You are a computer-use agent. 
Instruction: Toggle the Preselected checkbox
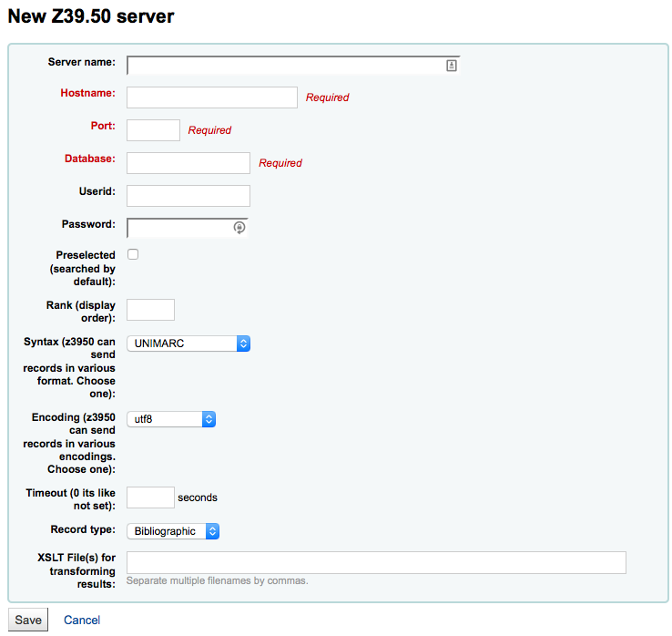coord(133,254)
